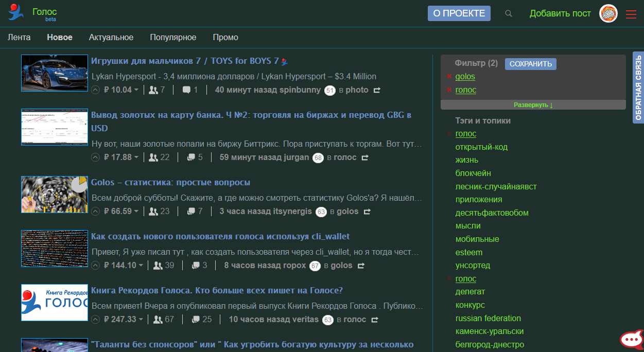Open comments icon on itsynergis post

tap(191, 212)
